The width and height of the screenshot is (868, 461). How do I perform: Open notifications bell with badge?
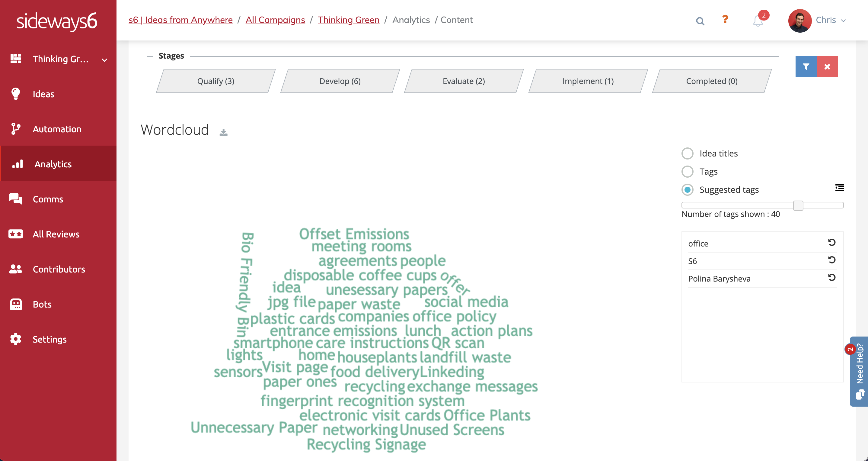tap(758, 21)
